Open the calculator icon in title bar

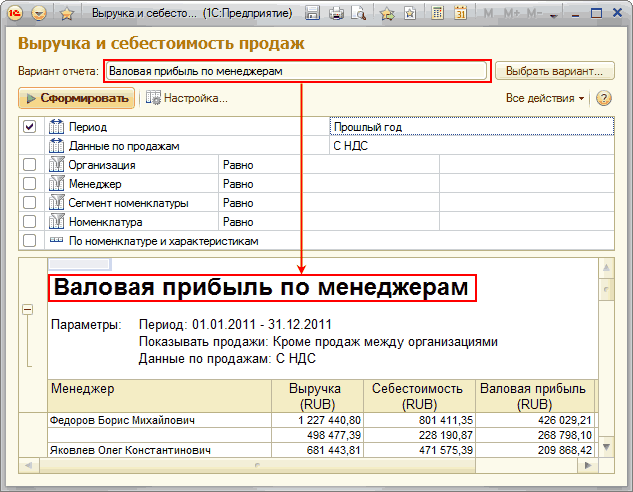pos(436,14)
